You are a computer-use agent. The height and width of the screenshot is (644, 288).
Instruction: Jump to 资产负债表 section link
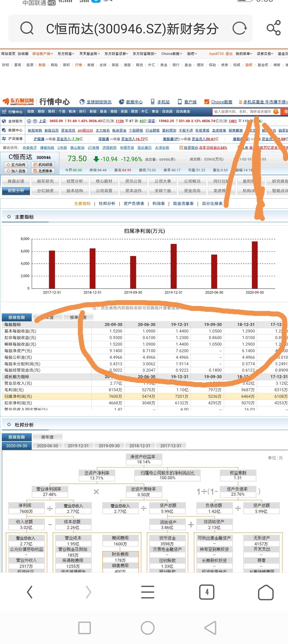point(134,204)
